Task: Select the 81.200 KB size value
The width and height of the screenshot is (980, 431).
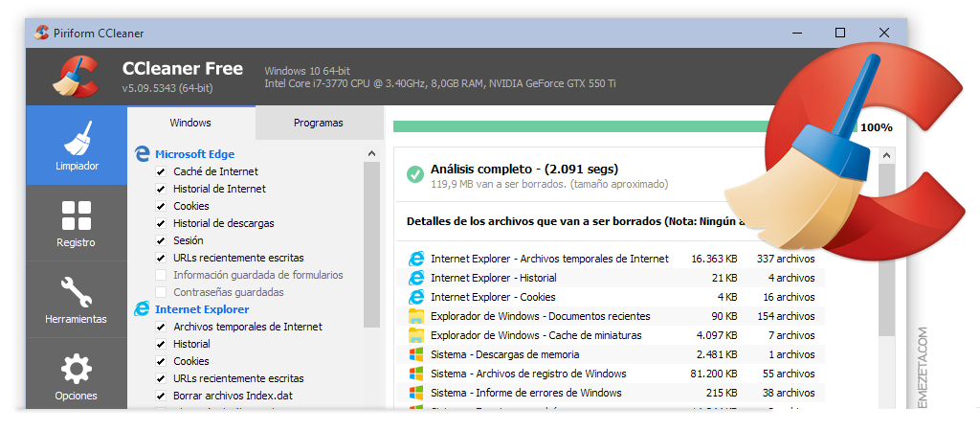Action: point(714,374)
